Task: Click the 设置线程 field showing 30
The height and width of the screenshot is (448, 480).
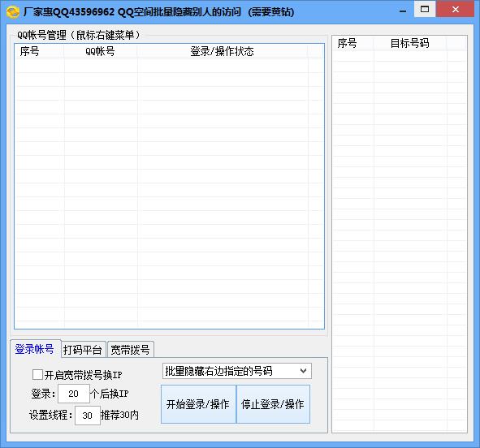Action: point(87,416)
